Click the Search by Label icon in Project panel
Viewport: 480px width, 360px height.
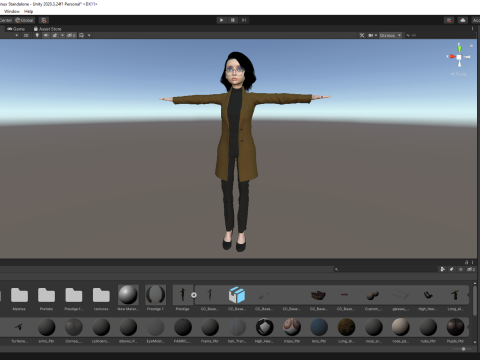point(451,269)
